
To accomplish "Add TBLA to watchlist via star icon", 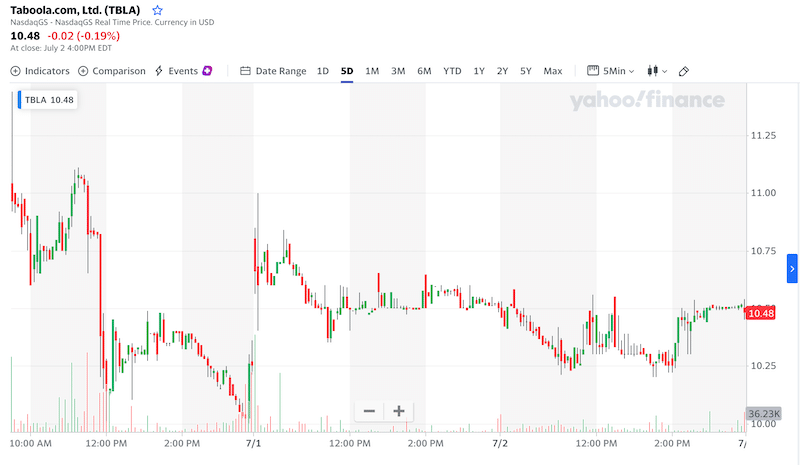I will tap(157, 10).
